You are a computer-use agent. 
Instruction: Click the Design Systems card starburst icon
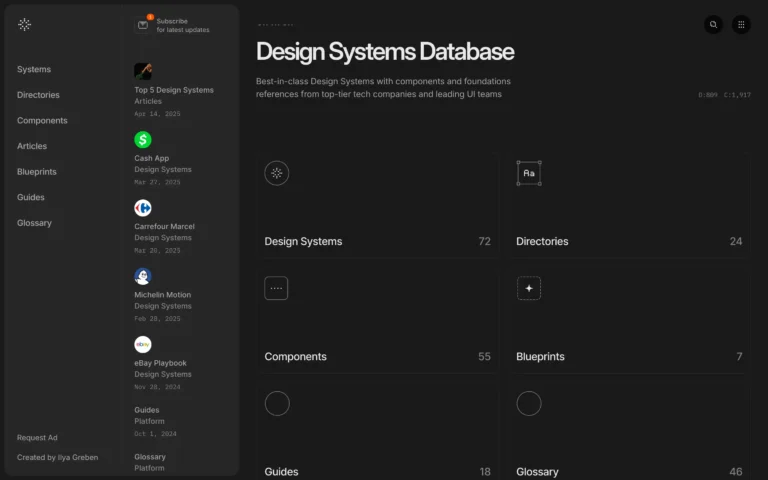[277, 173]
